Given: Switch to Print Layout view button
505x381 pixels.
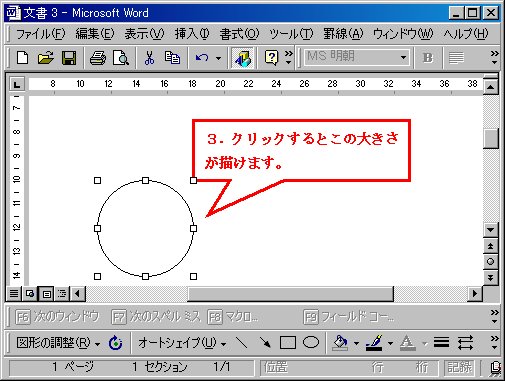Looking at the screenshot, I should pos(47,294).
